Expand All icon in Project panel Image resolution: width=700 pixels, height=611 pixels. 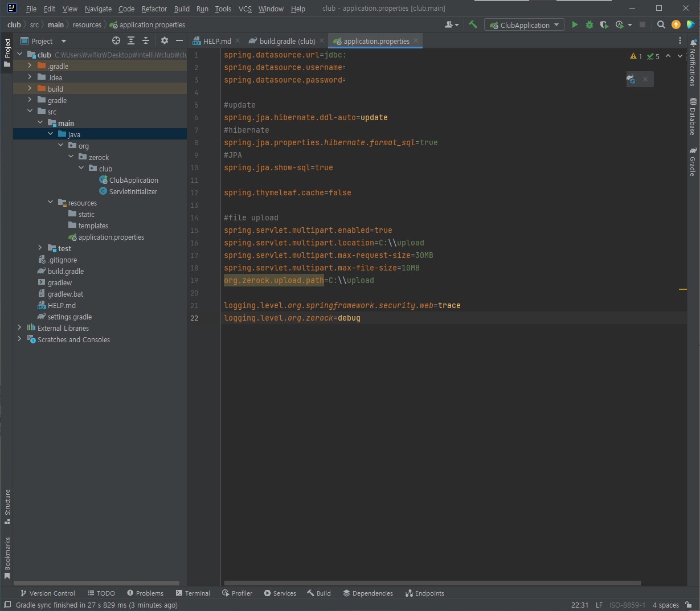coord(131,40)
